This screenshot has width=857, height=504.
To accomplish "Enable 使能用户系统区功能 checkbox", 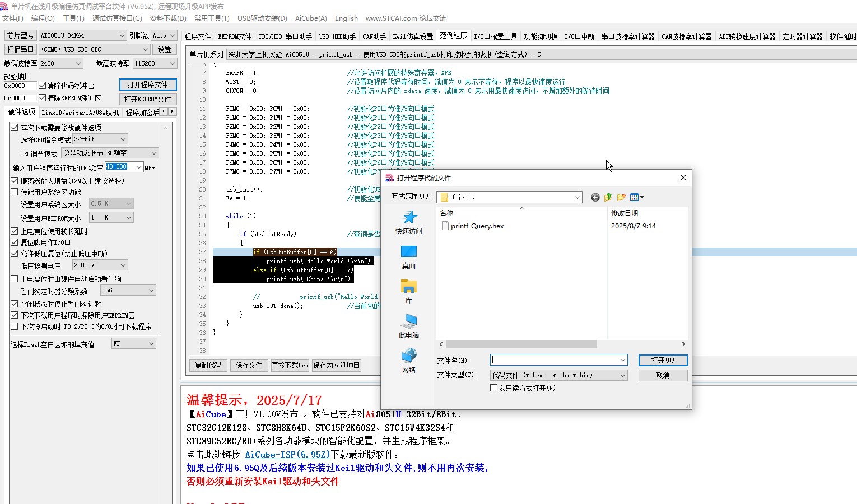I will pyautogui.click(x=15, y=192).
